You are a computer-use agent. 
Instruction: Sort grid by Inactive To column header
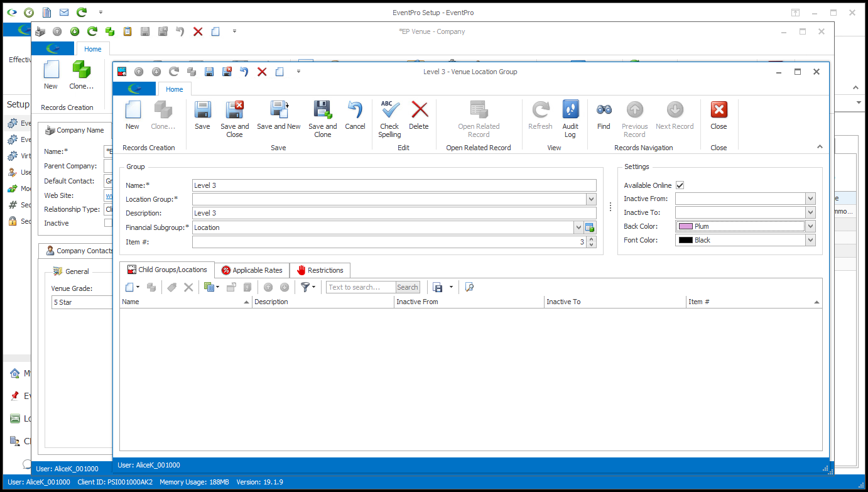pos(615,302)
